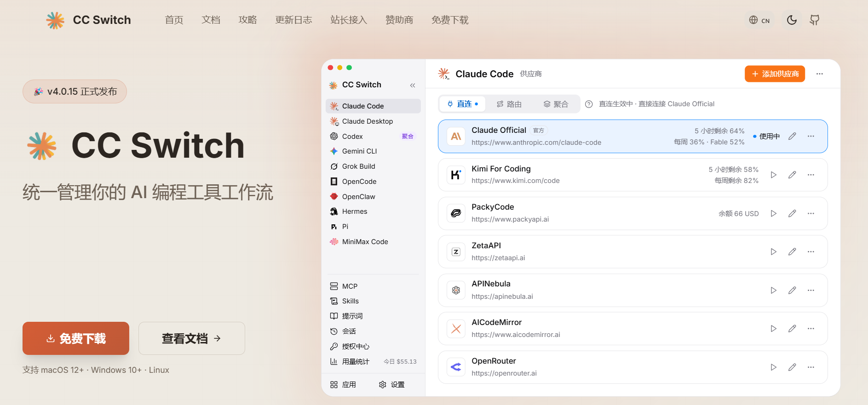The height and width of the screenshot is (405, 868).
Task: Activate the PackyCode provider
Action: tap(774, 213)
